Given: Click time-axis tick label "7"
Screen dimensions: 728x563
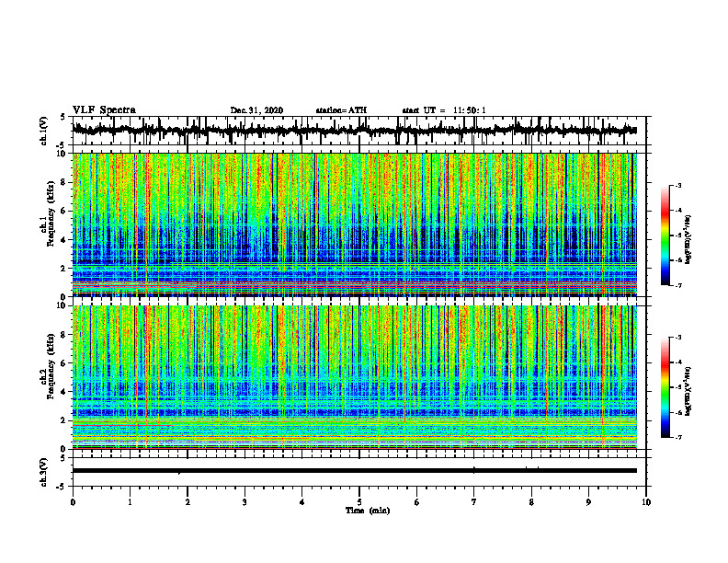Looking at the screenshot, I should click(474, 502).
